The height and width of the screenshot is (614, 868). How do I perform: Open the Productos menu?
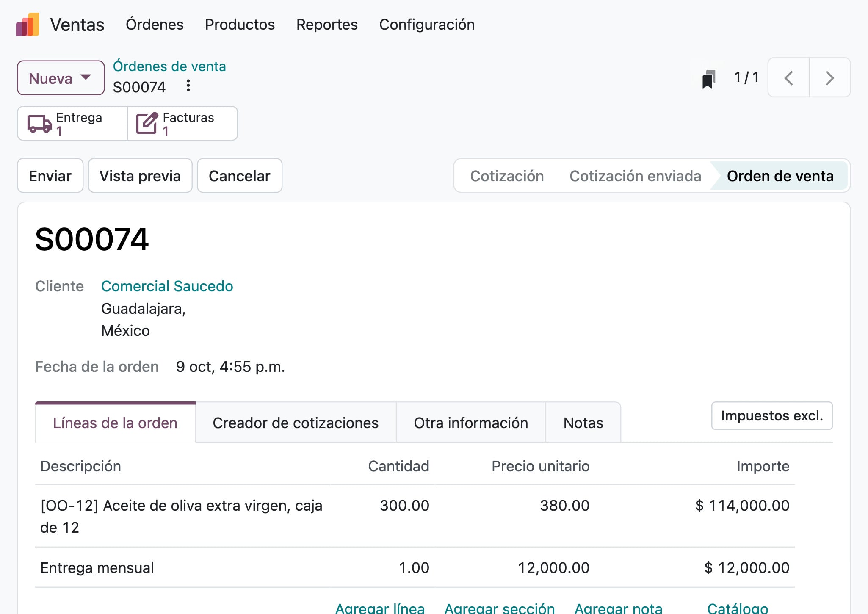pyautogui.click(x=240, y=25)
